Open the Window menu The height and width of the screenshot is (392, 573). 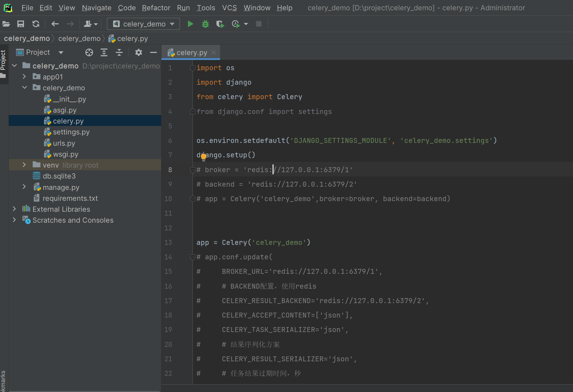pos(257,8)
